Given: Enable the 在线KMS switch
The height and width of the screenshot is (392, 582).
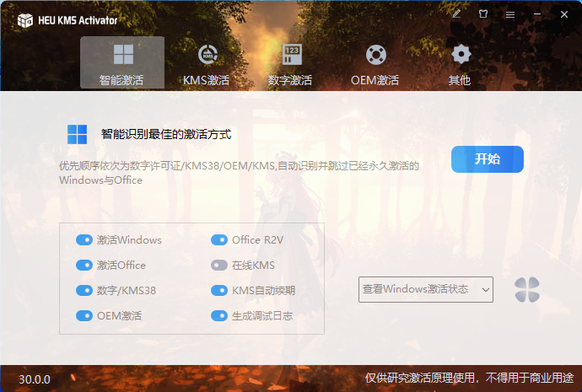Looking at the screenshot, I should [x=219, y=266].
